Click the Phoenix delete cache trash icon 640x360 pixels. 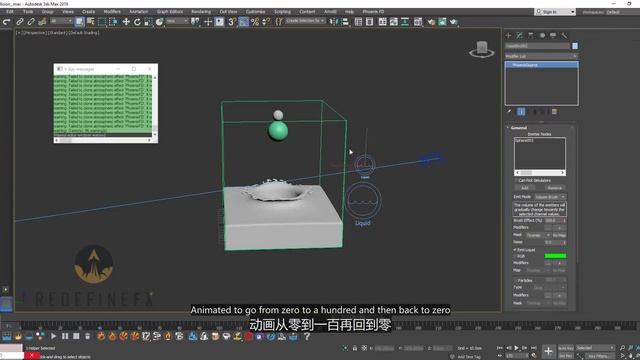pos(87,336)
